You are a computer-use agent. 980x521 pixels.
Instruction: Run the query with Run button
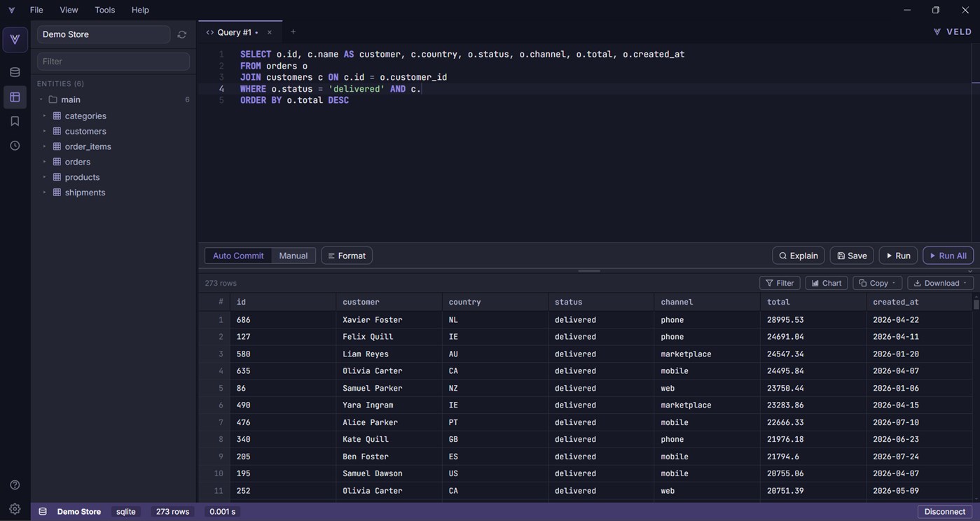[x=898, y=256]
